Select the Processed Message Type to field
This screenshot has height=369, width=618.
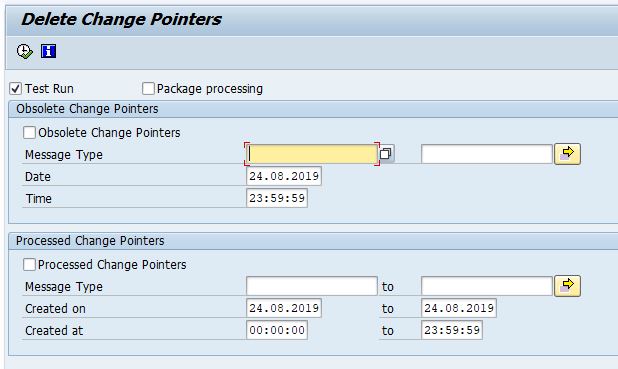(x=486, y=286)
